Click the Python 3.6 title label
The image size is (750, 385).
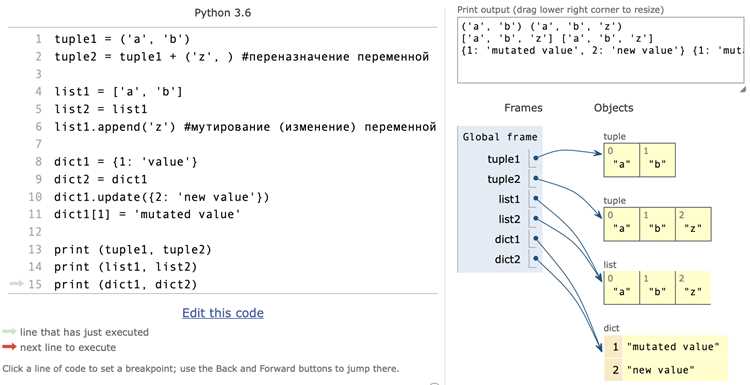click(x=222, y=13)
